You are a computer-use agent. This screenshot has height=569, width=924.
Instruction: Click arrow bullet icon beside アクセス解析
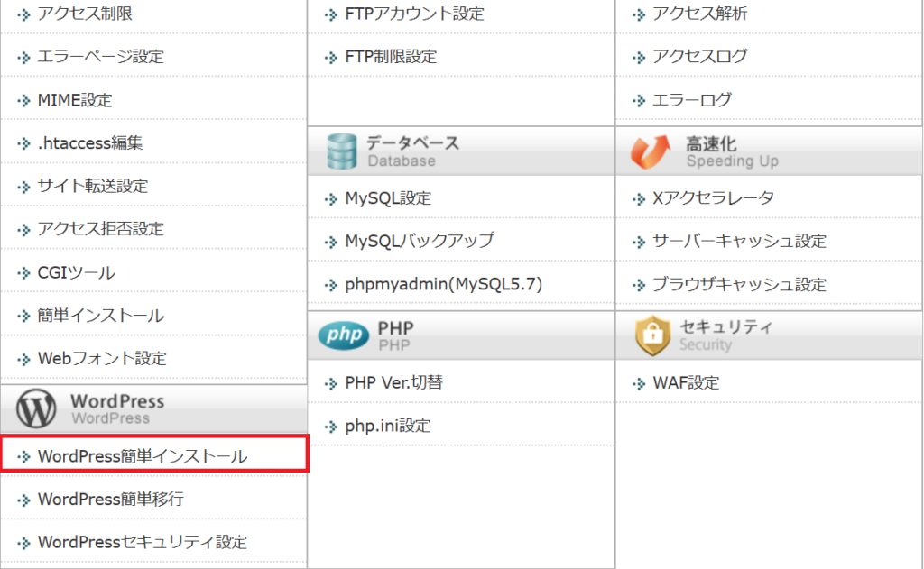tap(639, 14)
